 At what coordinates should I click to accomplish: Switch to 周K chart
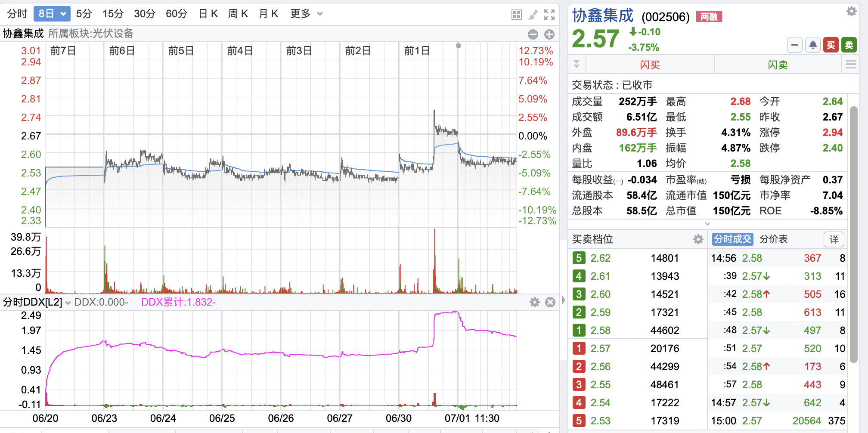238,14
